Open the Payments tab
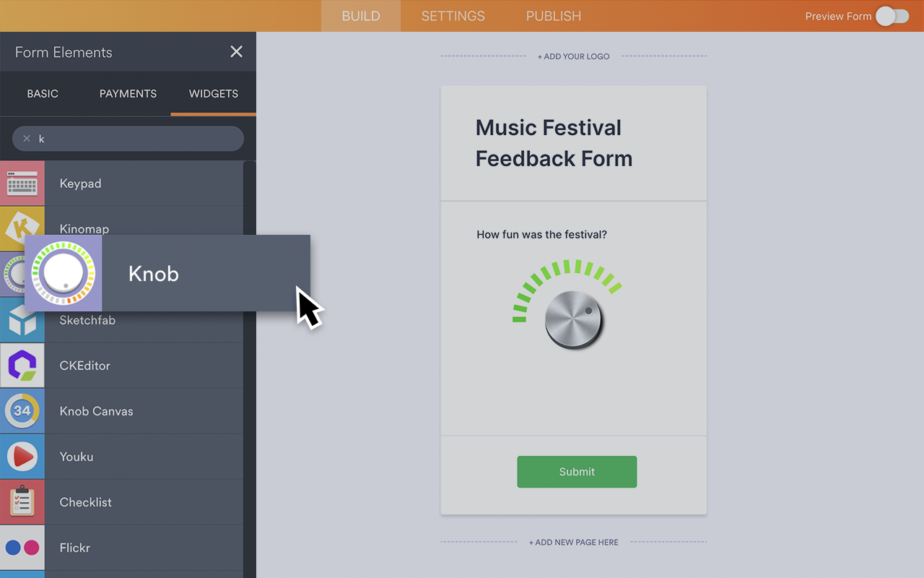This screenshot has height=578, width=924. pyautogui.click(x=128, y=94)
